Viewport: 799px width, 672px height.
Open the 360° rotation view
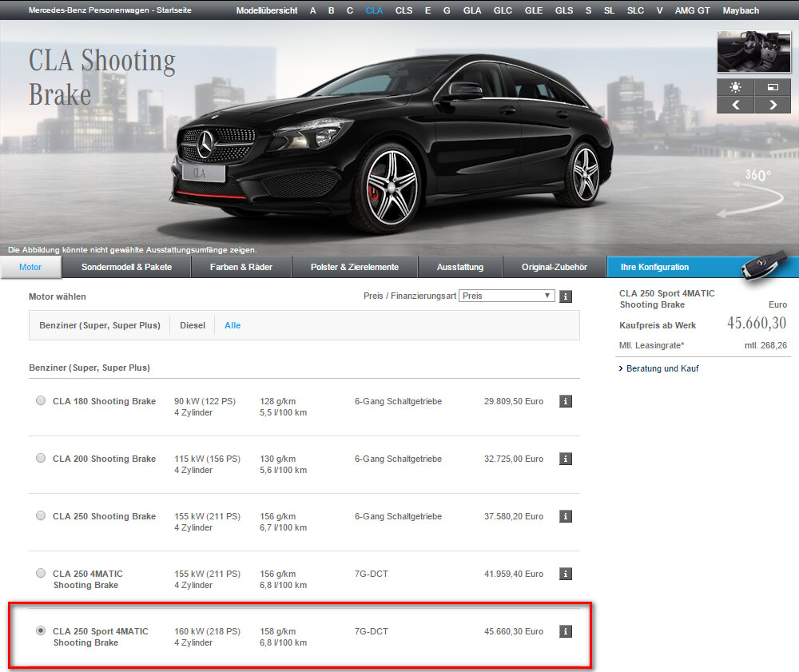748,193
